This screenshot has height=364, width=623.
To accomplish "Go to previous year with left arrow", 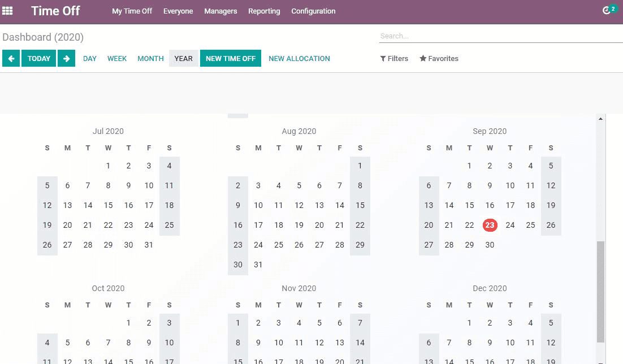I will click(11, 58).
